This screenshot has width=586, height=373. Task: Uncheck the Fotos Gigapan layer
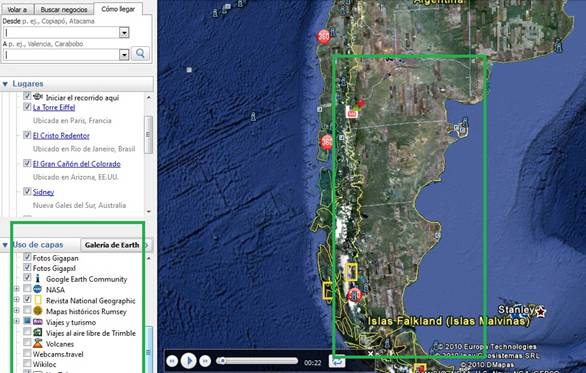(27, 257)
